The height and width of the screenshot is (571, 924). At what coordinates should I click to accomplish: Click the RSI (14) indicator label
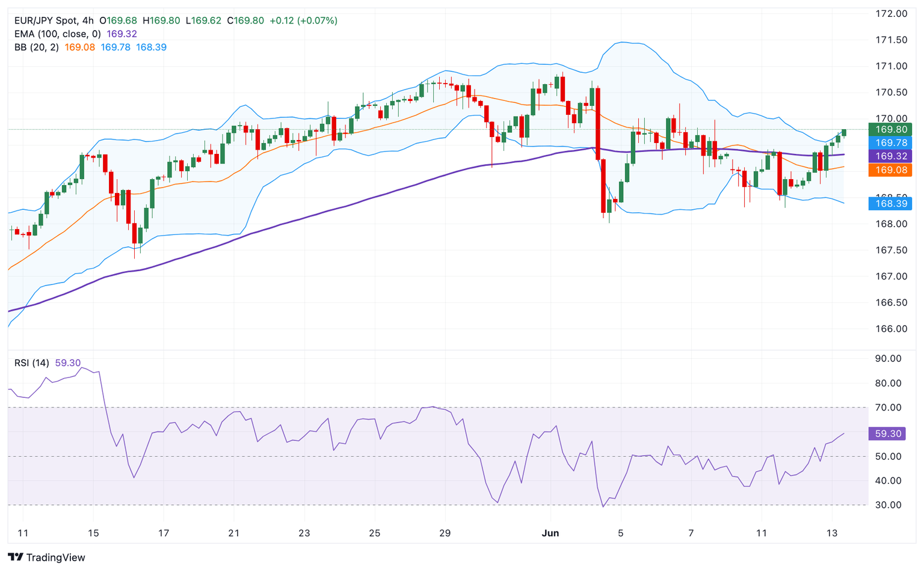[32, 363]
